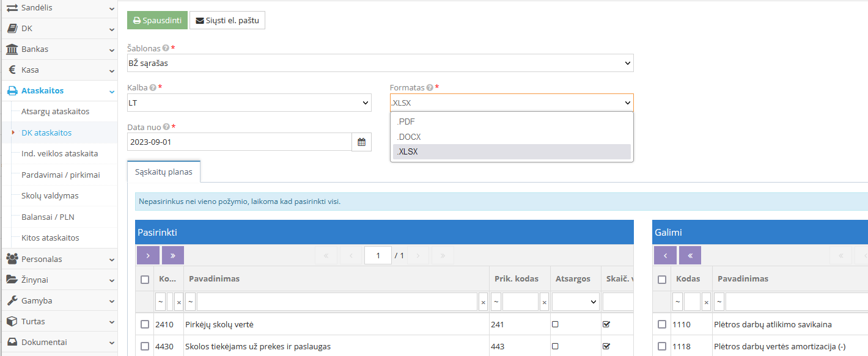Image resolution: width=868 pixels, height=356 pixels.
Task: Click double left arrow in Galimi panel
Action: click(690, 255)
